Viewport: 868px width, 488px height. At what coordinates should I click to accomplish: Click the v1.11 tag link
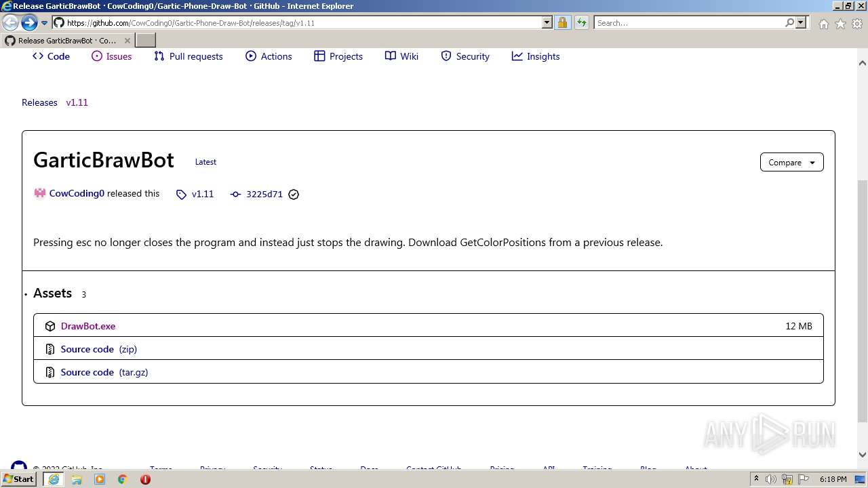203,194
